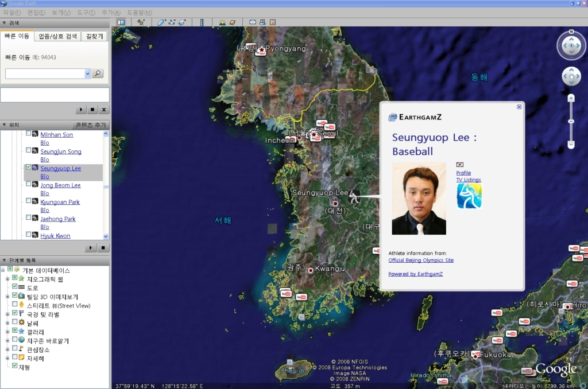Viewport: 588px width, 389px height.
Task: Stop tour in Places panel
Action: [103, 248]
